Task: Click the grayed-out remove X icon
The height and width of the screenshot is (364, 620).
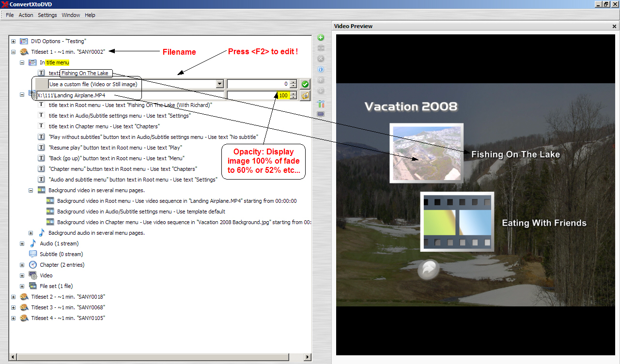Action: pyautogui.click(x=321, y=59)
